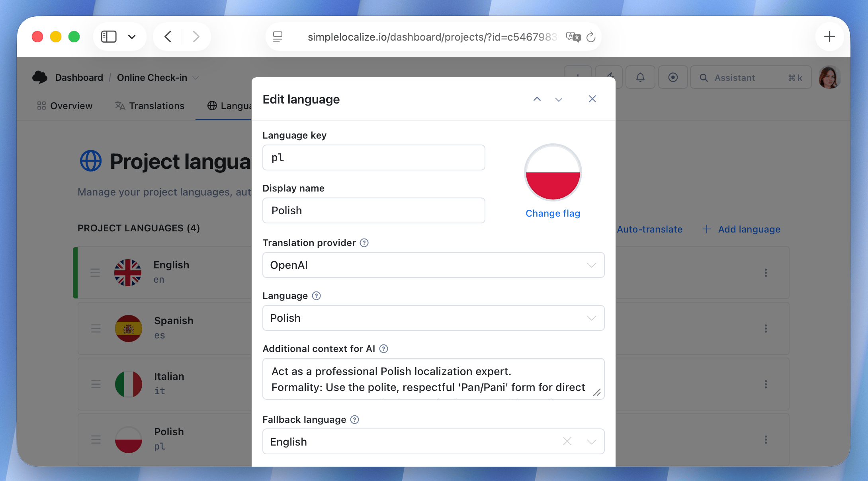Click the browser translate page icon
Screen dimensions: 868x481
pos(573,37)
